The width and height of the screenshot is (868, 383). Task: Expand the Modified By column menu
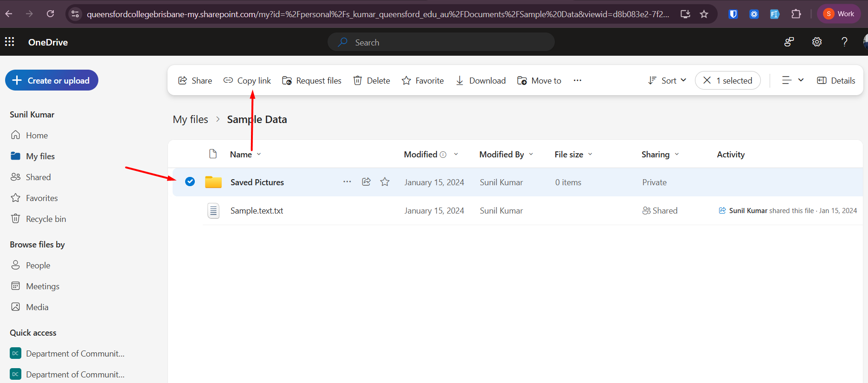506,155
